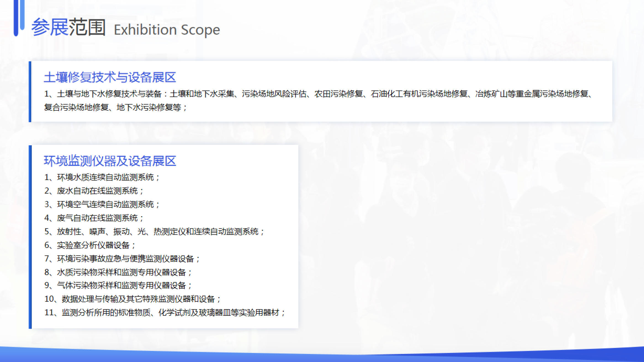Click the 土壤与地下水修复技术与装备 paragraph first line
The width and height of the screenshot is (644, 362).
(x=318, y=94)
